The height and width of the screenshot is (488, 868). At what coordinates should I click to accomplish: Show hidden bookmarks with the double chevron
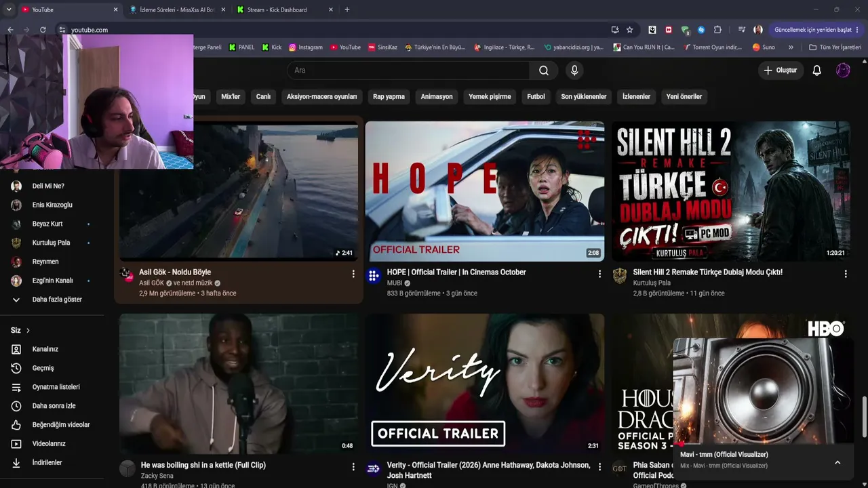point(791,47)
